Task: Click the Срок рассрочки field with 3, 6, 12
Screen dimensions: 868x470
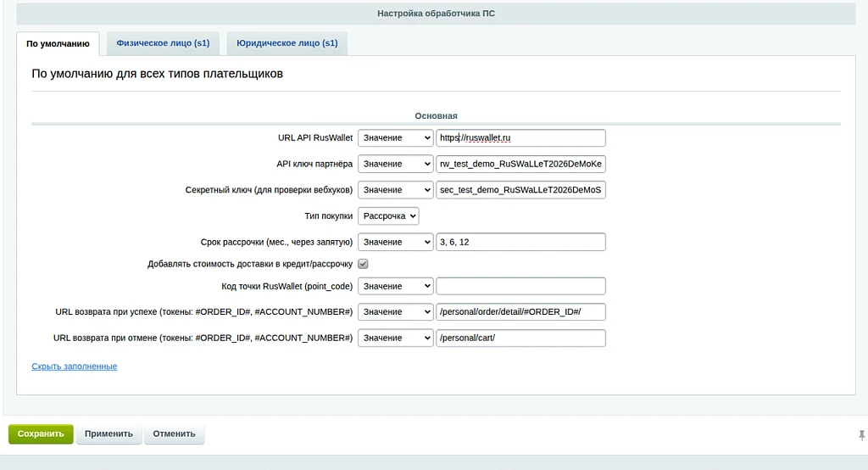Action: (x=520, y=242)
